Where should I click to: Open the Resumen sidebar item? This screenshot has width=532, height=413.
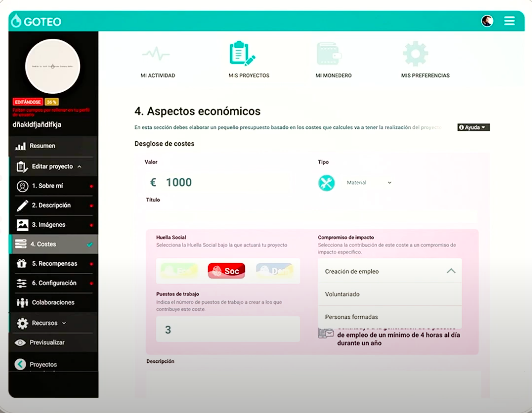tap(54, 146)
